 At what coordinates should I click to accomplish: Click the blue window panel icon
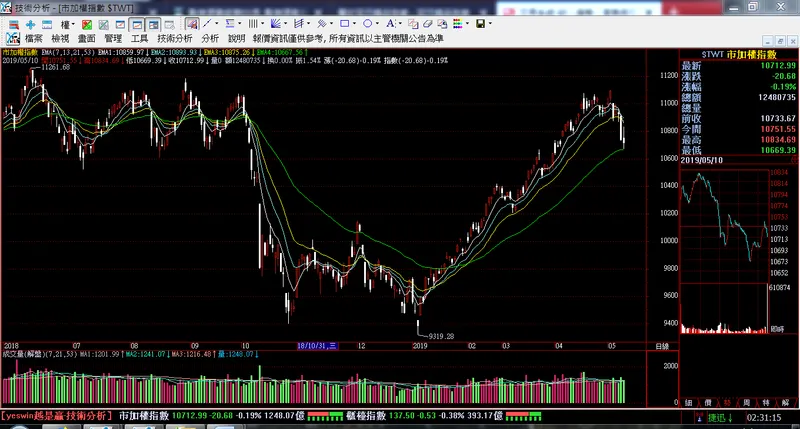click(47, 24)
